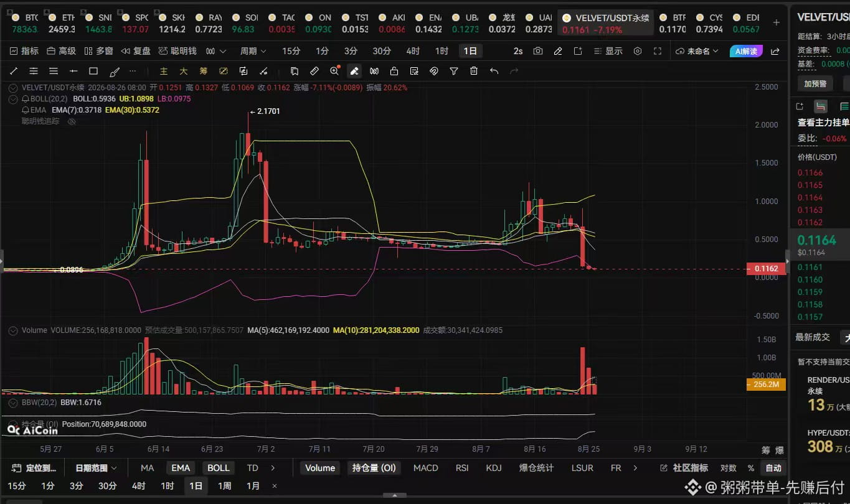
Task: Click the 主 marker tool icon
Action: [x=164, y=71]
